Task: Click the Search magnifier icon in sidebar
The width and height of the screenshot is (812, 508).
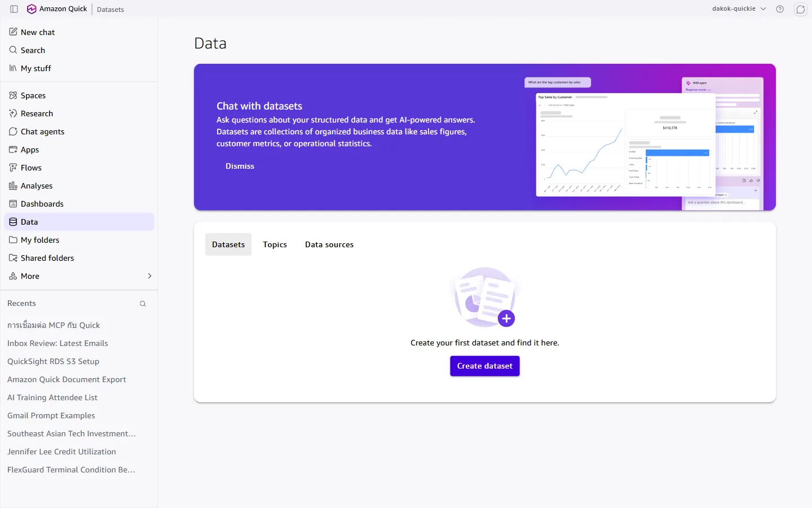Action: (13, 50)
